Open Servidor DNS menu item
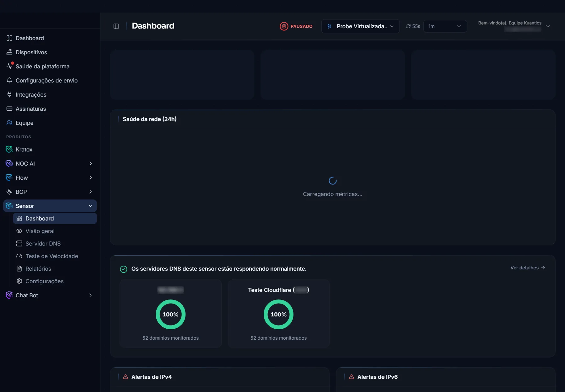 click(55, 244)
